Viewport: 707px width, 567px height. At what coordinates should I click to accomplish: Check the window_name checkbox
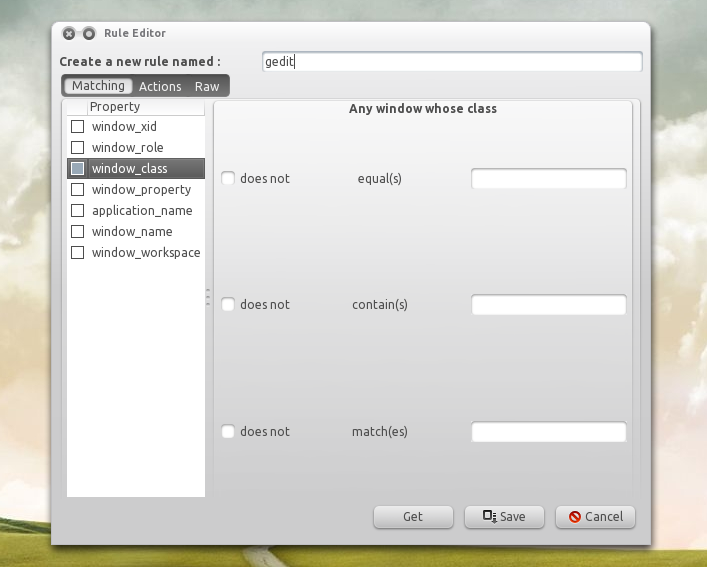[78, 231]
